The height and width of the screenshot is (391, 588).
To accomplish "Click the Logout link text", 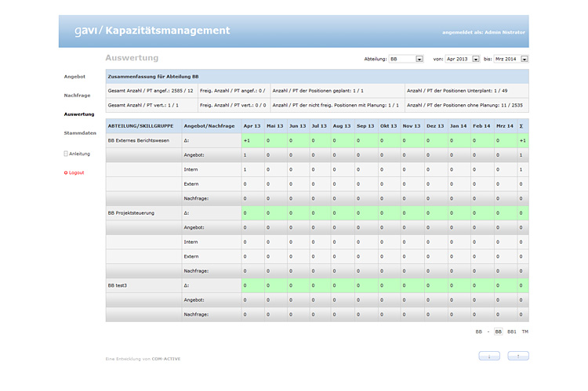I will [77, 173].
